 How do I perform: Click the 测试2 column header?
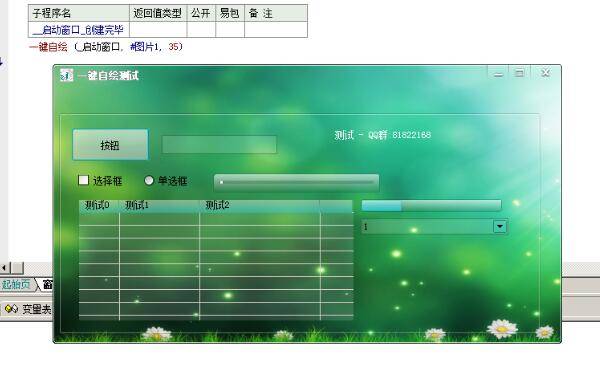[x=260, y=206]
